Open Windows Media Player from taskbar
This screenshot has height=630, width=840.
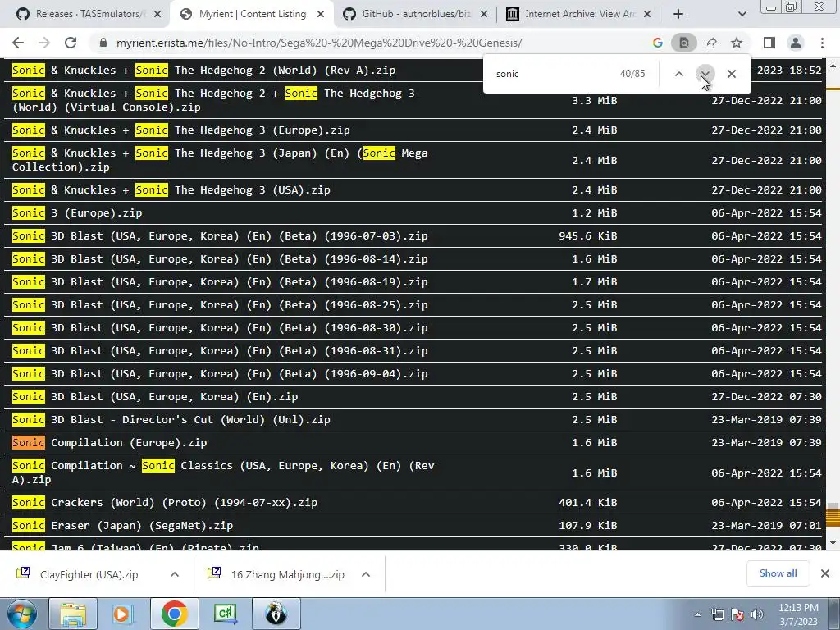coord(123,614)
